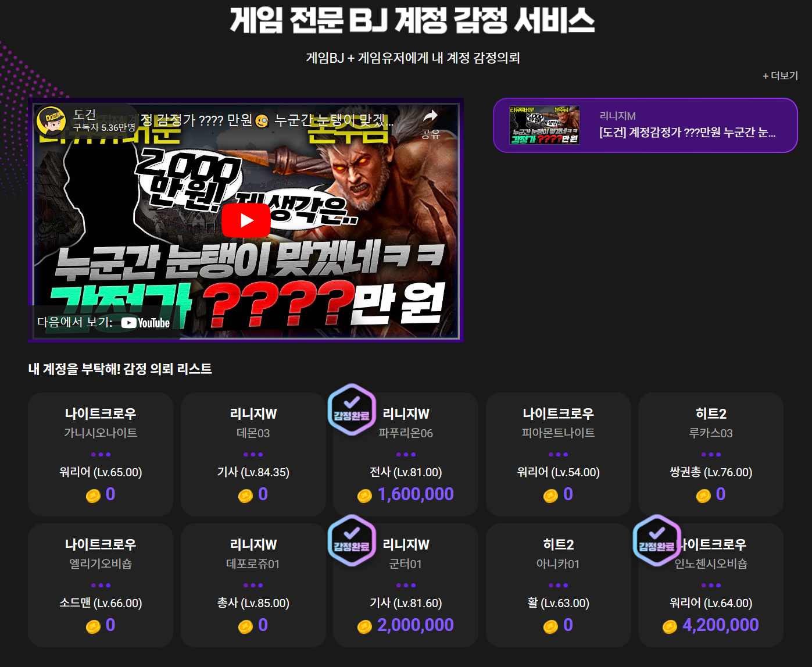Click coin icon on 데포로쥬01 card
This screenshot has width=812, height=667.
click(245, 626)
